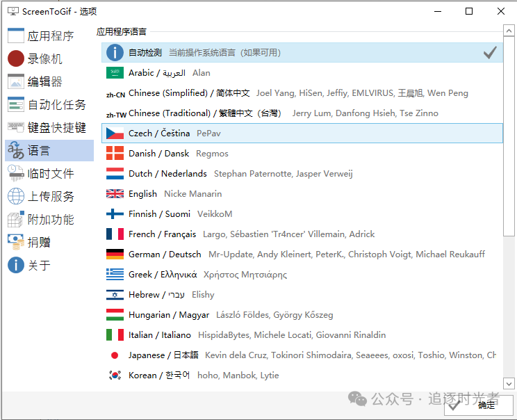Image resolution: width=517 pixels, height=420 pixels.
Task: Click the "Hungarian / Magyar" text
Action: click(x=169, y=315)
